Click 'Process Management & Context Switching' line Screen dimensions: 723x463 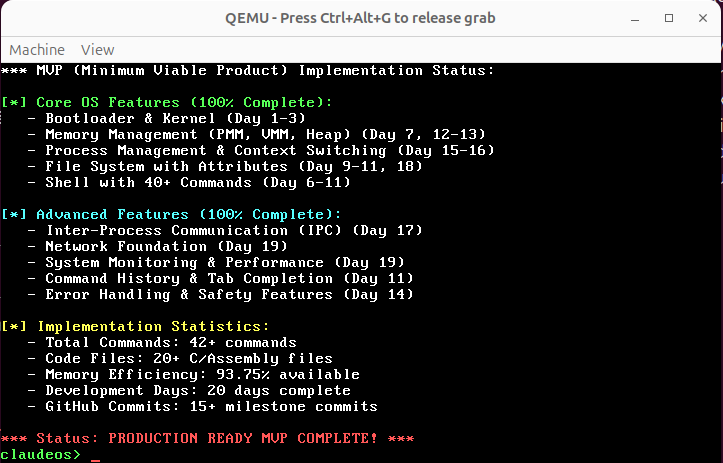tap(261, 150)
